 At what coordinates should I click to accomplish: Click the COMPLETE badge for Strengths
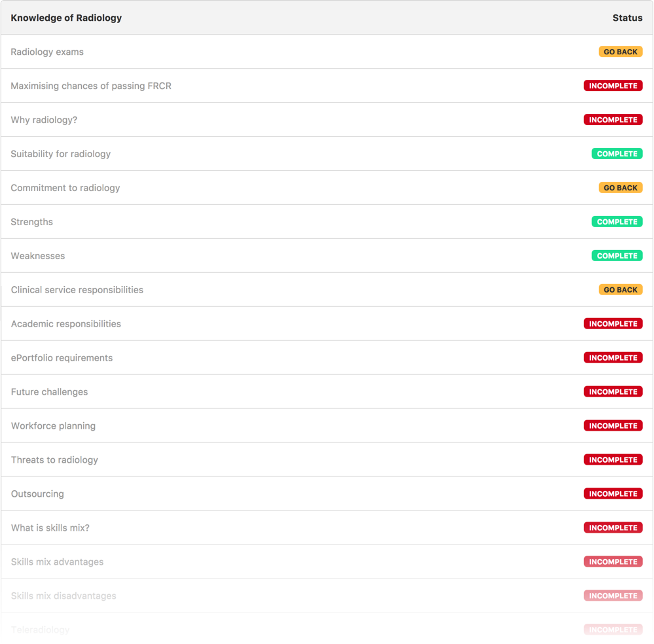(x=617, y=222)
